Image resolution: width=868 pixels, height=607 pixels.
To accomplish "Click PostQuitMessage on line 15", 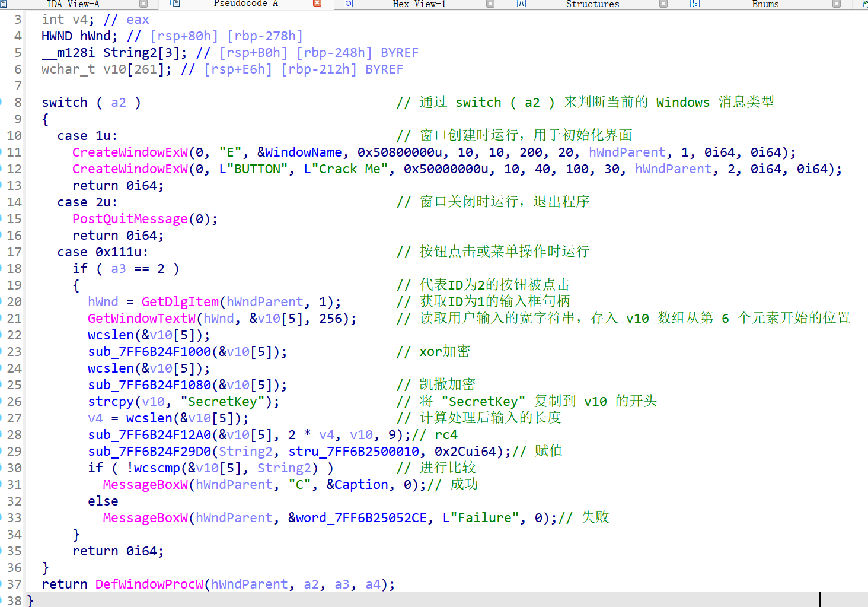I will [x=129, y=218].
